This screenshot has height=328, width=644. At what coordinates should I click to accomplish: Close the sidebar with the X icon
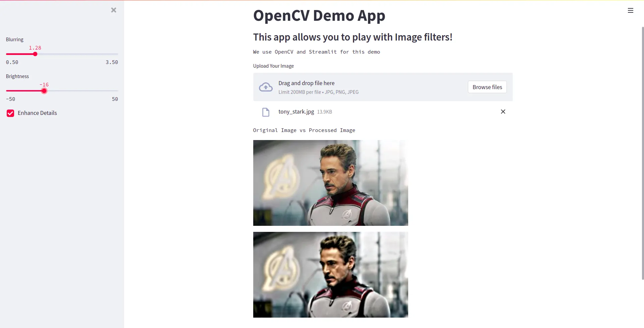114,10
